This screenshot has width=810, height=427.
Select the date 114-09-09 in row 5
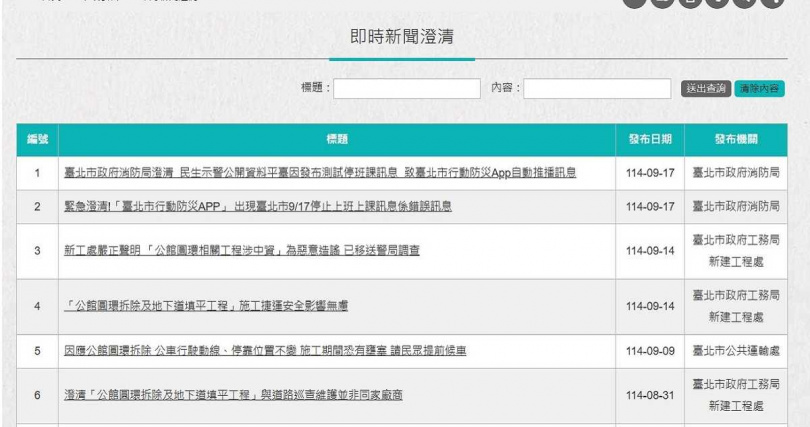(650, 351)
